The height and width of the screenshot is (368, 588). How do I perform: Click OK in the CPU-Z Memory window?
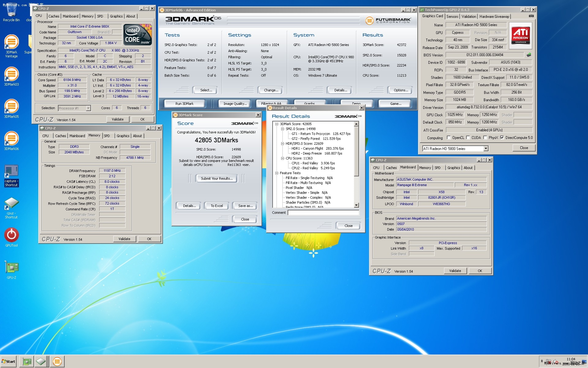149,239
